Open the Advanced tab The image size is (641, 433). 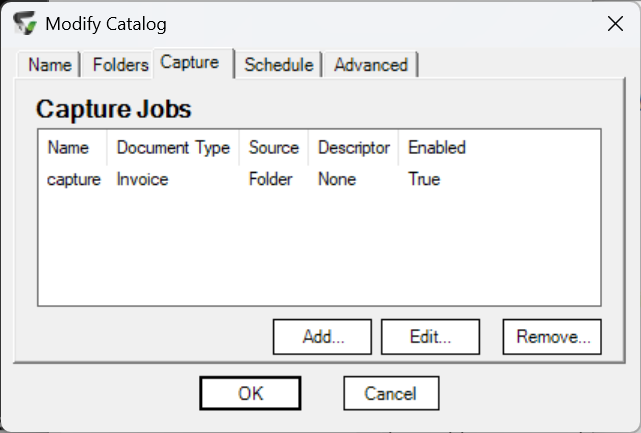tap(371, 65)
